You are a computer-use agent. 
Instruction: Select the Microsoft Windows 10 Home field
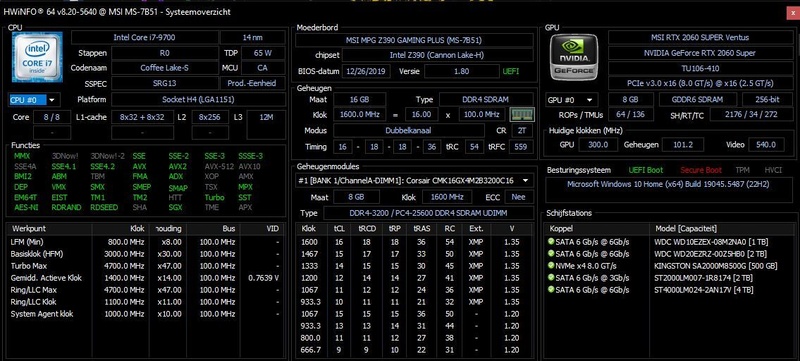pyautogui.click(x=669, y=190)
